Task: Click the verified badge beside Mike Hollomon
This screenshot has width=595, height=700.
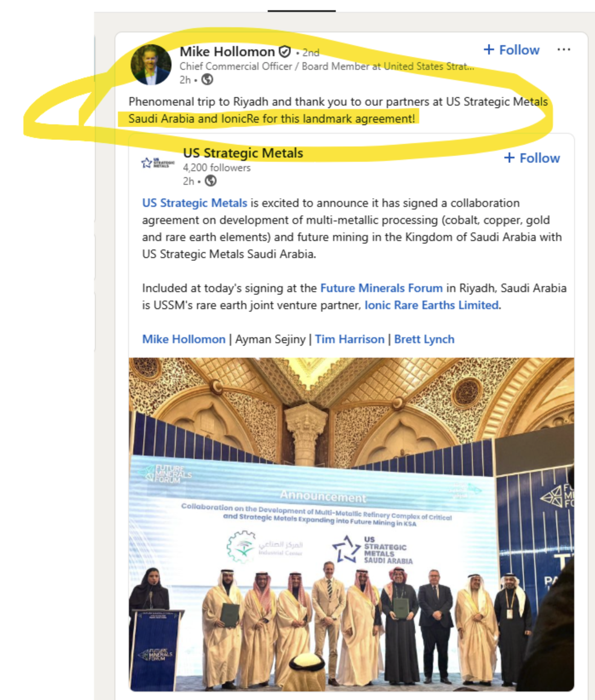Action: (x=285, y=52)
